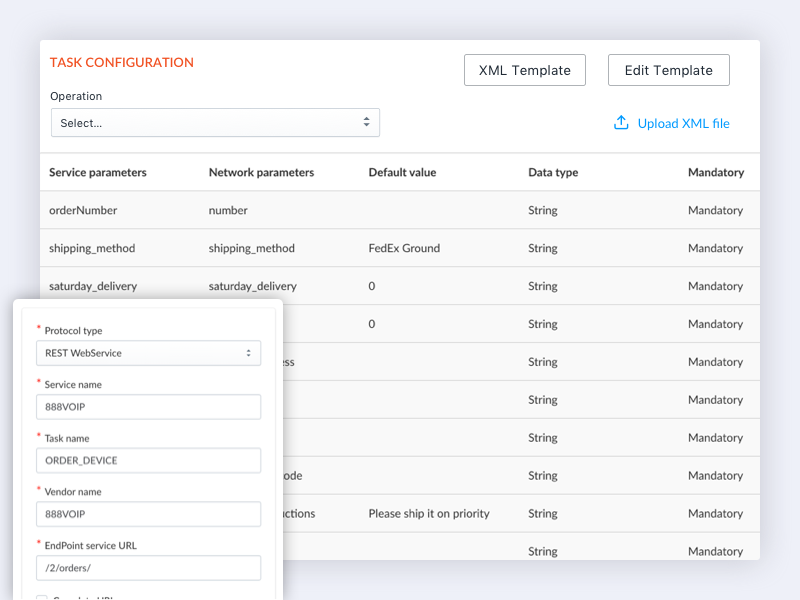This screenshot has width=800, height=600.
Task: Select the Vendor name text field
Action: 148,514
